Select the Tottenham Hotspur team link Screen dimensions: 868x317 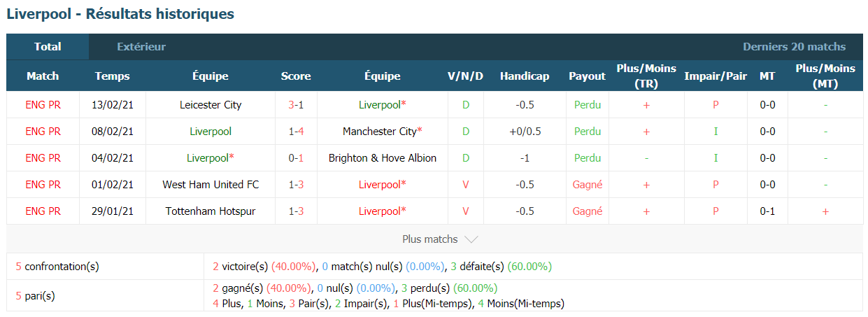click(x=211, y=211)
